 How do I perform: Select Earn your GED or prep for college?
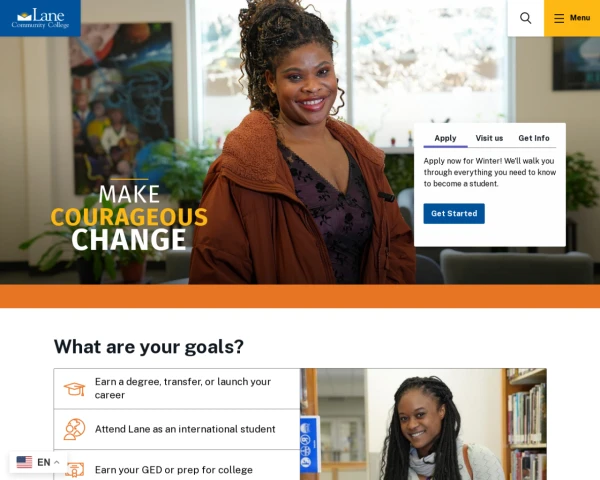(x=177, y=465)
